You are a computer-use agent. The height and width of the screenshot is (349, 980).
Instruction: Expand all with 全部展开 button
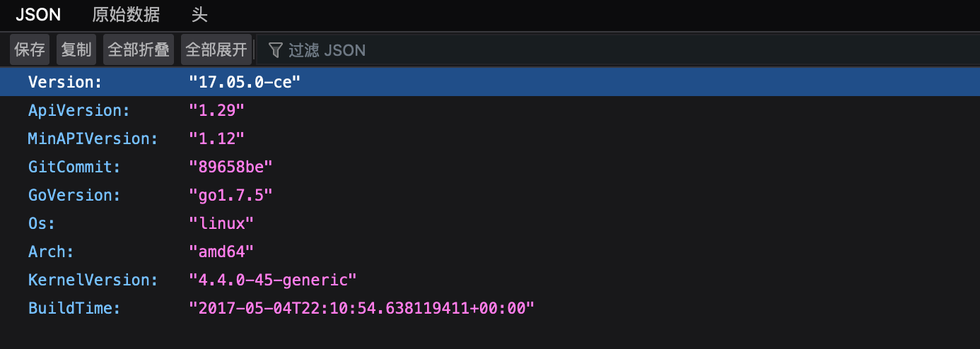coord(216,49)
